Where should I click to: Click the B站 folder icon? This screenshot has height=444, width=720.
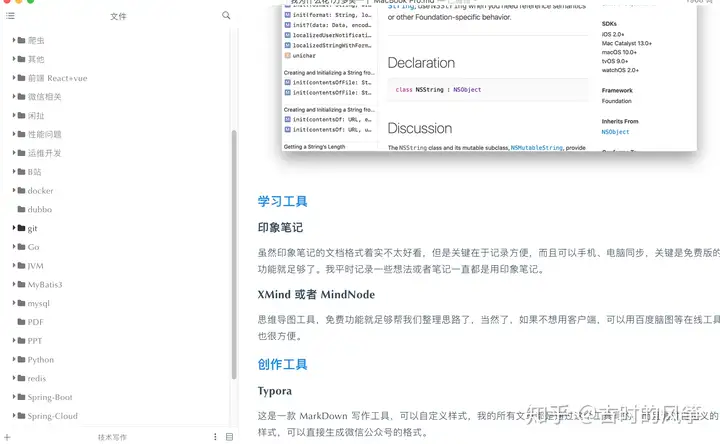click(x=21, y=172)
